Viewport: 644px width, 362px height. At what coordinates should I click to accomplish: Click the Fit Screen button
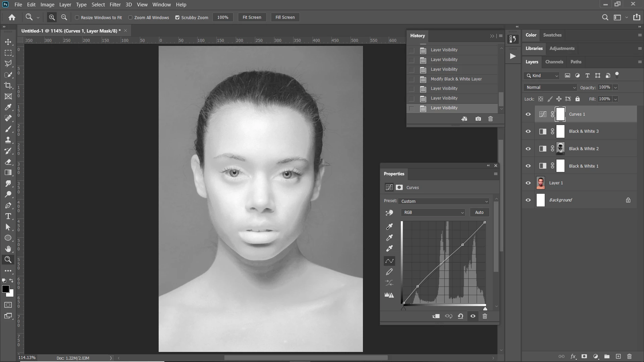pos(252,17)
